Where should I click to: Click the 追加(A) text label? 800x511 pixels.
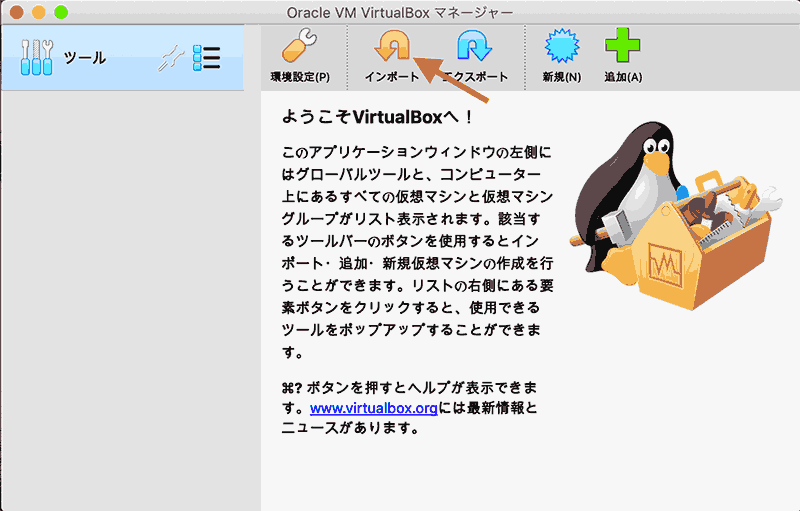tap(623, 77)
